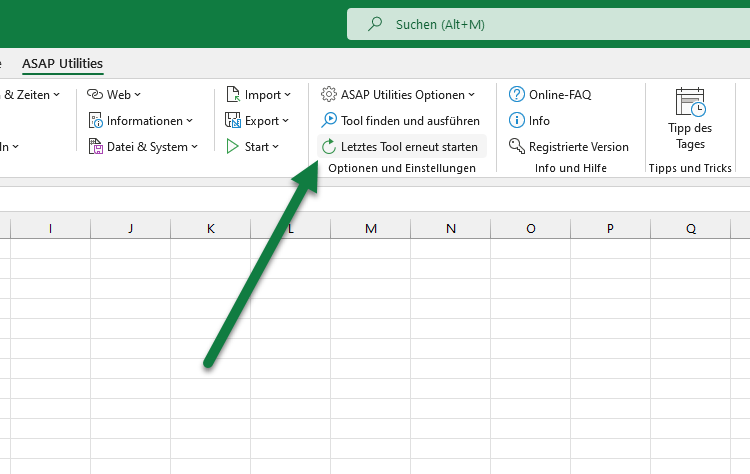Click 'Registrierte Version' label
Image resolution: width=750 pixels, height=474 pixels.
(x=579, y=147)
